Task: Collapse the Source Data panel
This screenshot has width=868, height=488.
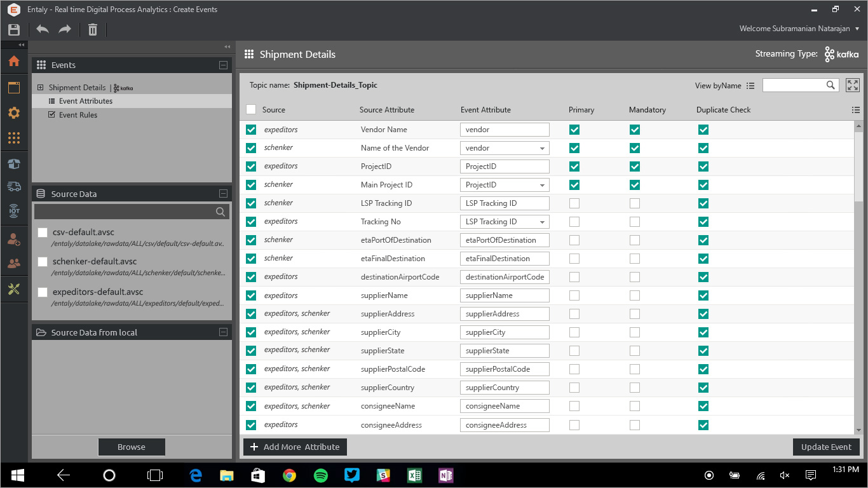Action: point(223,194)
